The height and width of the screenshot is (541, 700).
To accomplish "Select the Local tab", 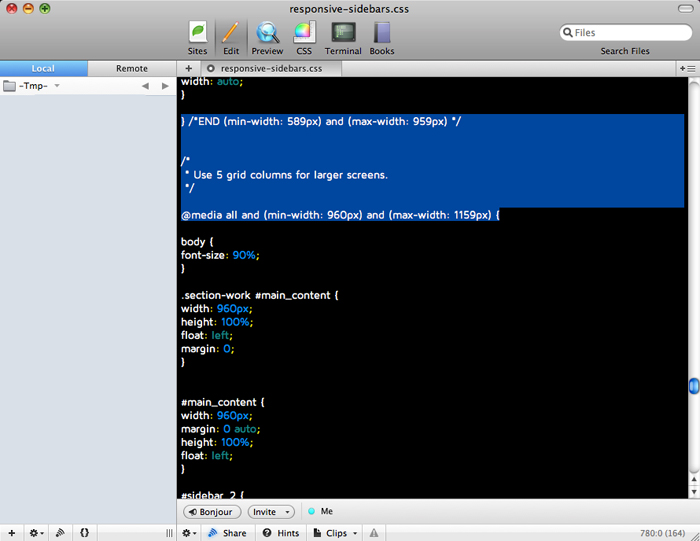I will 43,68.
